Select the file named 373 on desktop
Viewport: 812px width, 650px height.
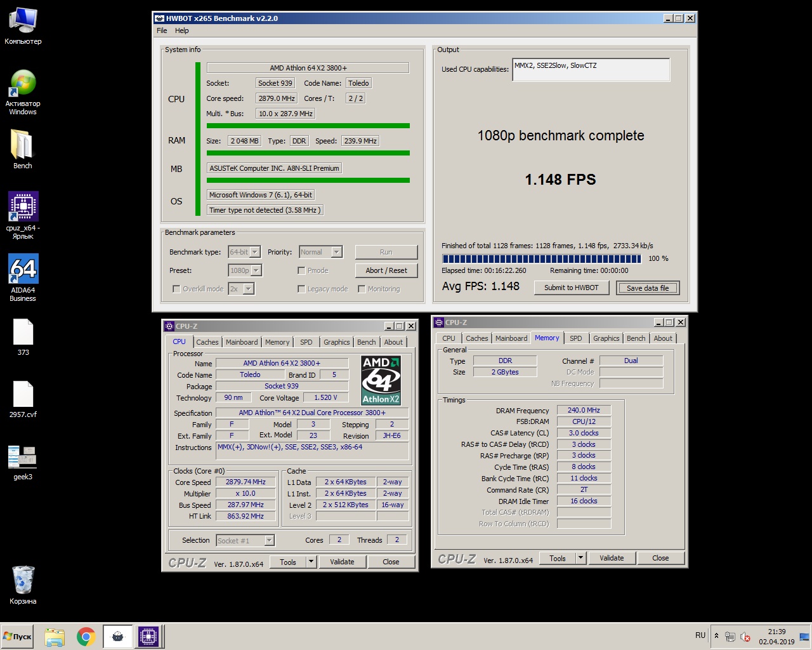coord(23,337)
